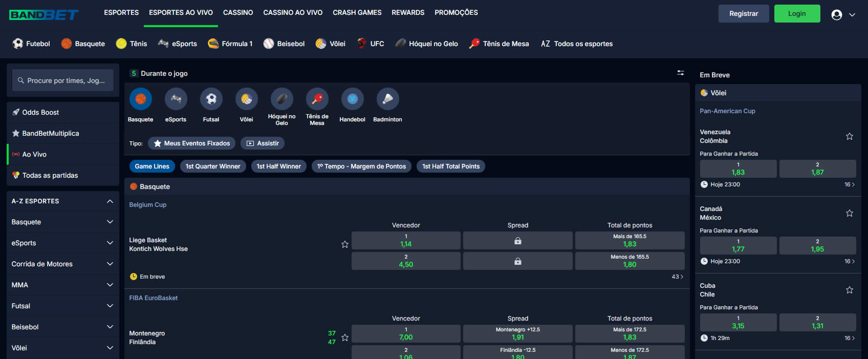Open the CRASH GAMES menu
The width and height of the screenshot is (868, 359).
coord(357,12)
